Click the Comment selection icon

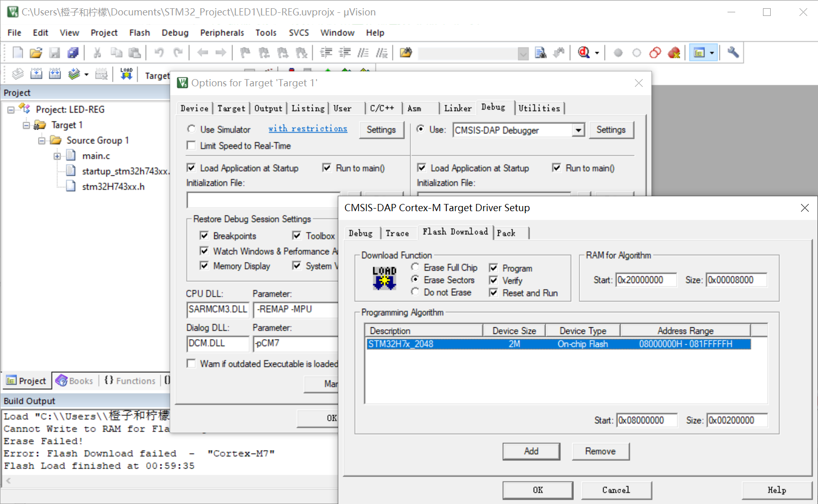363,52
